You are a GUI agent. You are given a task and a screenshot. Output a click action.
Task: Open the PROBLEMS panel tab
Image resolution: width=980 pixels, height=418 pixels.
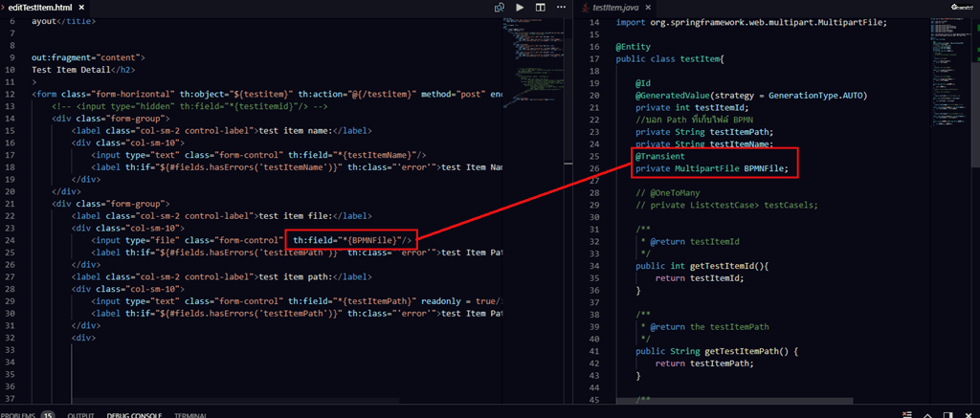28,415
